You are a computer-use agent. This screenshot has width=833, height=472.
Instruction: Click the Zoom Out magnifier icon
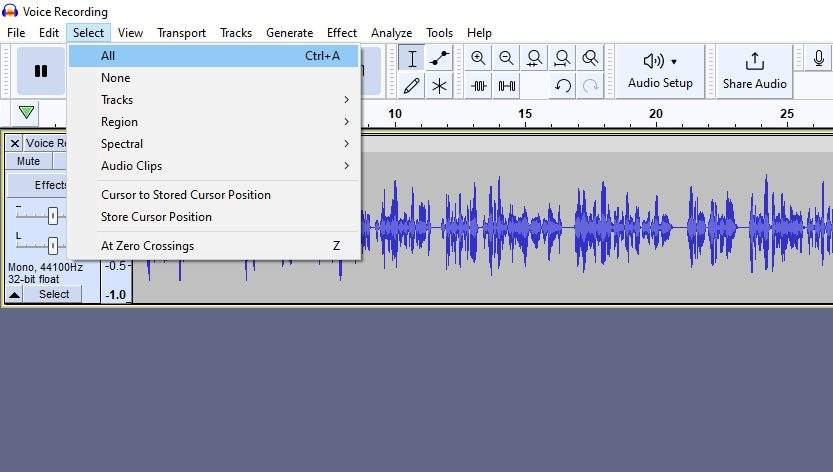(x=506, y=58)
